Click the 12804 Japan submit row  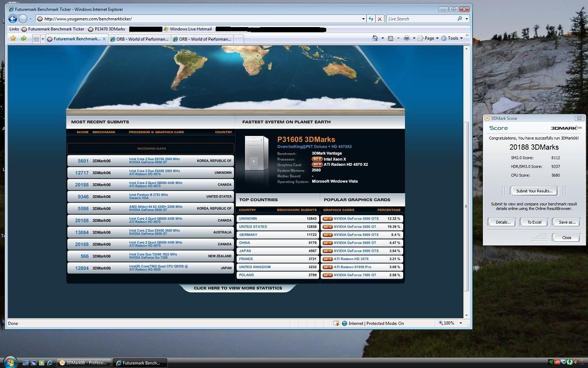(x=151, y=268)
